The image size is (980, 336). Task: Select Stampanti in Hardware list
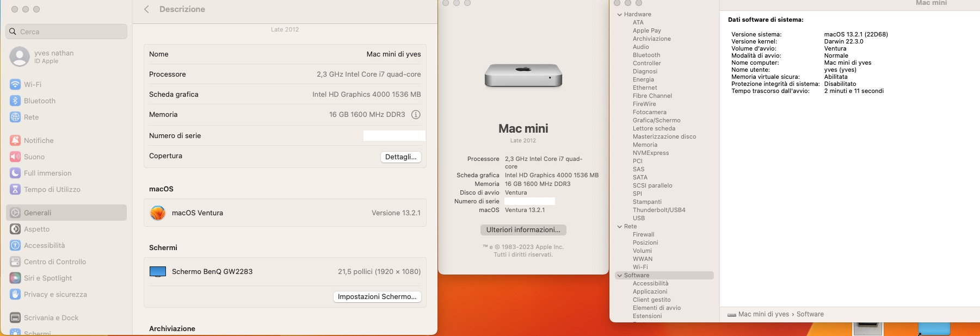pos(648,202)
